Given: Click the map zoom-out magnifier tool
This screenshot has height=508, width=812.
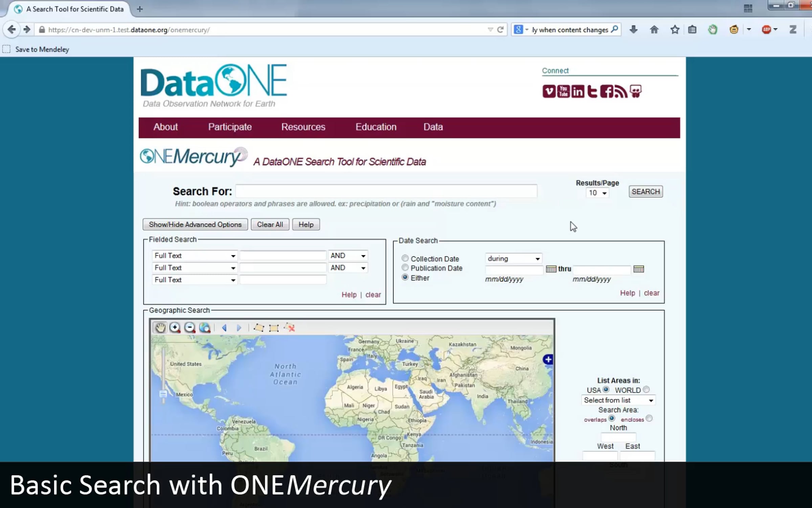Looking at the screenshot, I should pyautogui.click(x=190, y=327).
